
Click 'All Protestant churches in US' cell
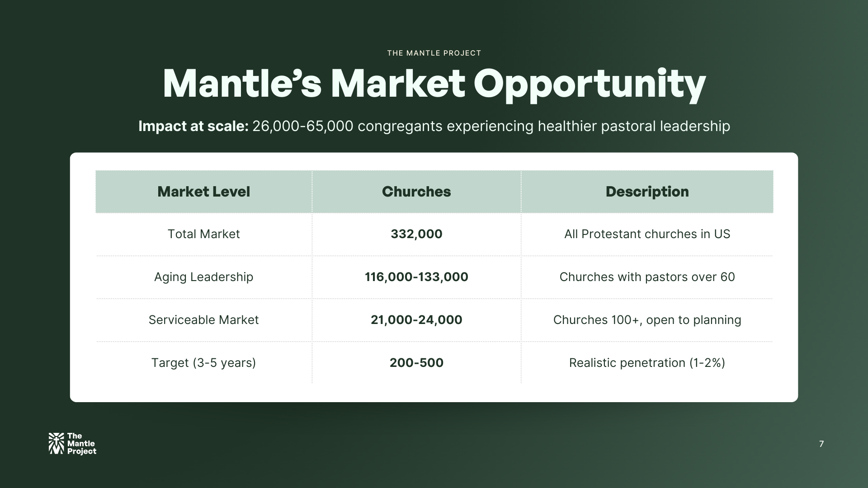pyautogui.click(x=647, y=234)
